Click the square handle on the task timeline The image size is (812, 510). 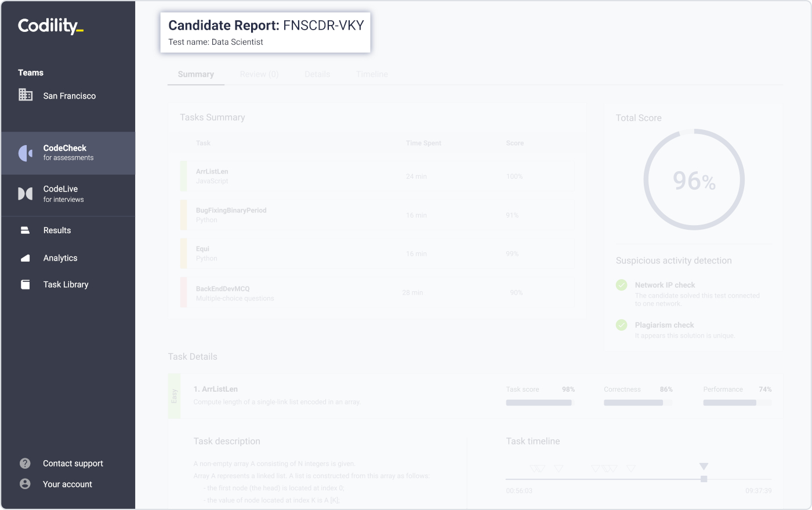[x=704, y=479]
